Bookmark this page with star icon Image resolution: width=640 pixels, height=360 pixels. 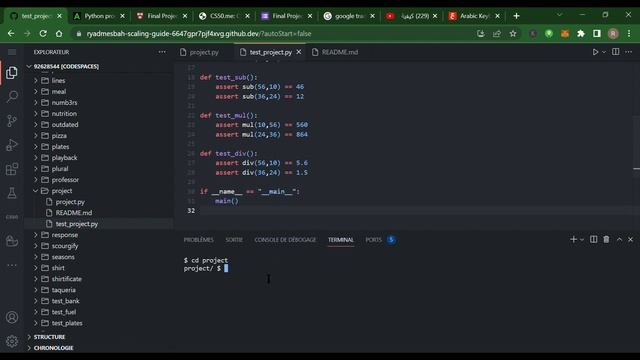[513, 33]
